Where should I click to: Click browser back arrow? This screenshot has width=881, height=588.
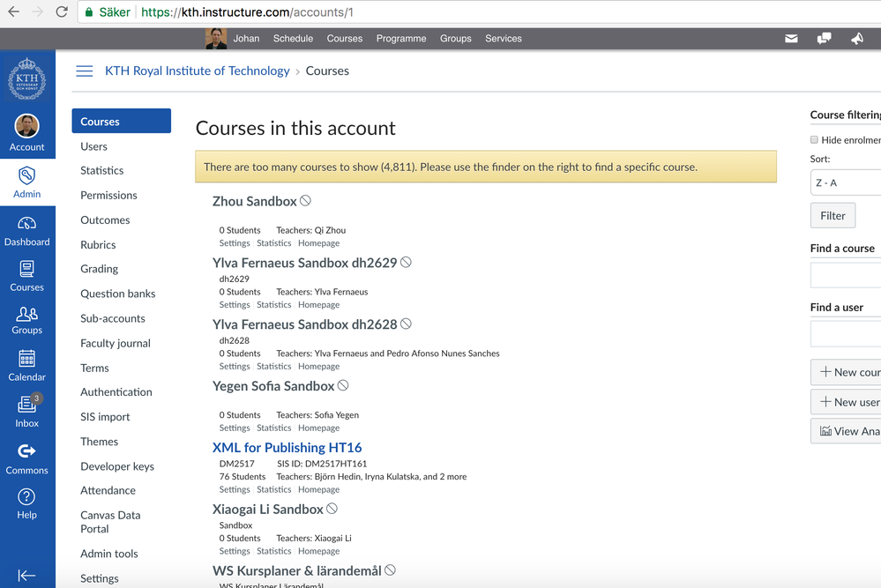13,11
